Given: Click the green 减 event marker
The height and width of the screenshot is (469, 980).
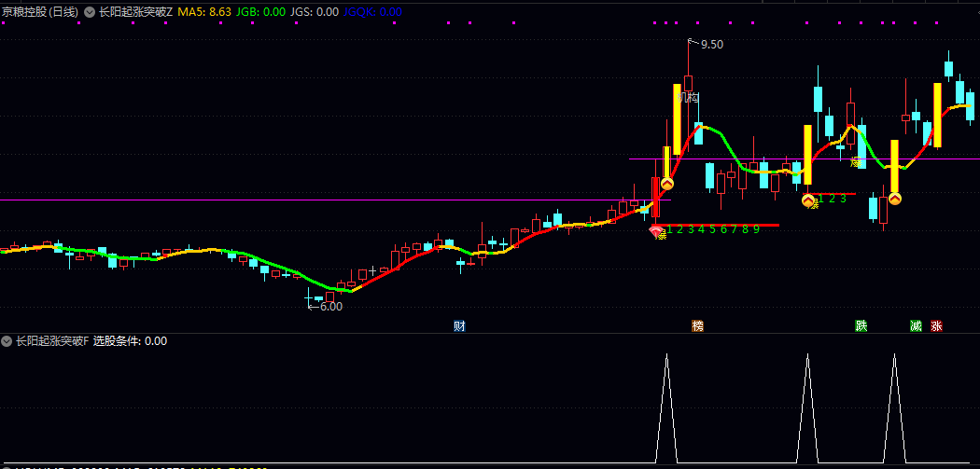Looking at the screenshot, I should (x=916, y=325).
